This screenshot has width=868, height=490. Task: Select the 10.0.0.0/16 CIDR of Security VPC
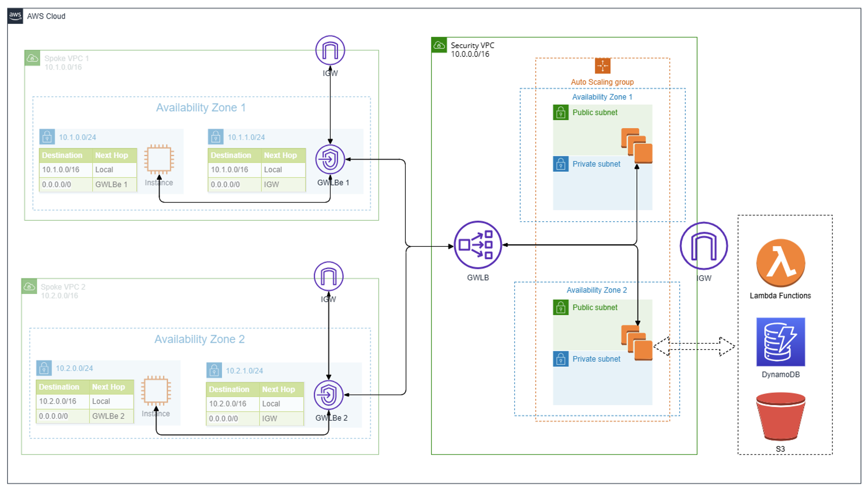[x=470, y=54]
